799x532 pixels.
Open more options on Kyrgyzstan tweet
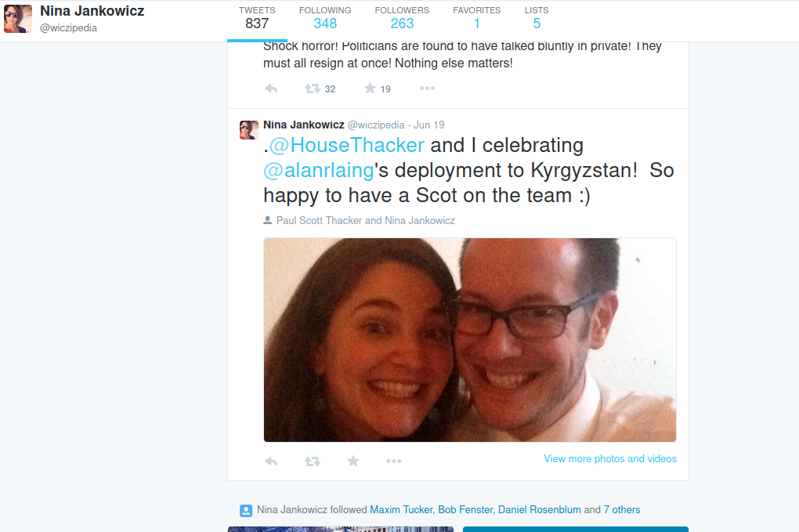393,461
